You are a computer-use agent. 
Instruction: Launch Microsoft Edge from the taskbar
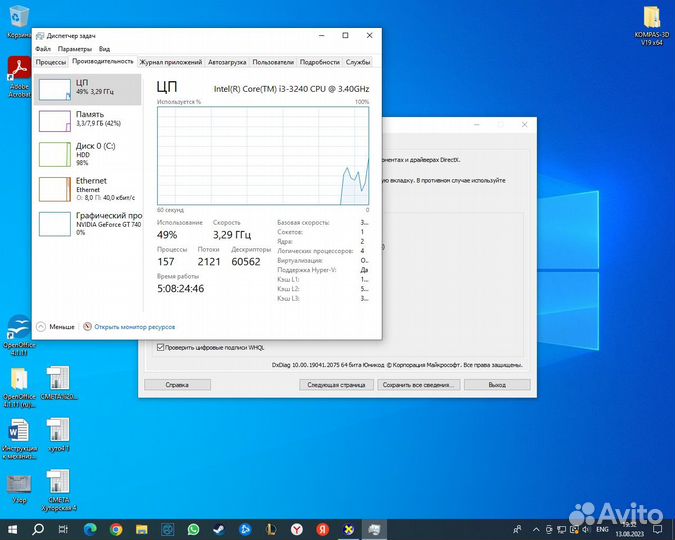(x=90, y=529)
